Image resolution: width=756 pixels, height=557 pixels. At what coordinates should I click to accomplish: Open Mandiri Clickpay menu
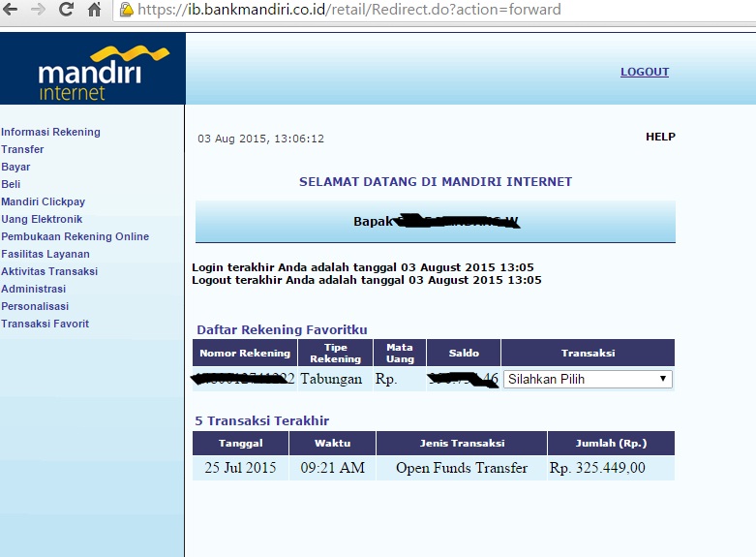click(43, 201)
